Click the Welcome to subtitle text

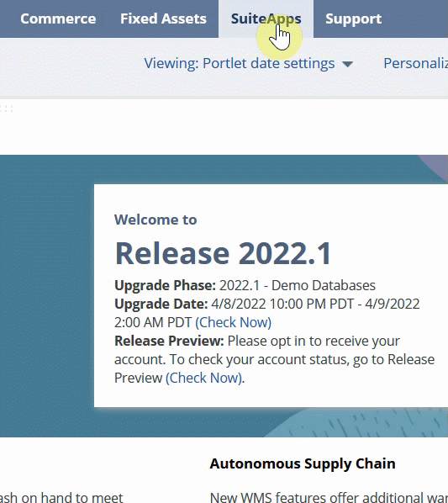(155, 220)
